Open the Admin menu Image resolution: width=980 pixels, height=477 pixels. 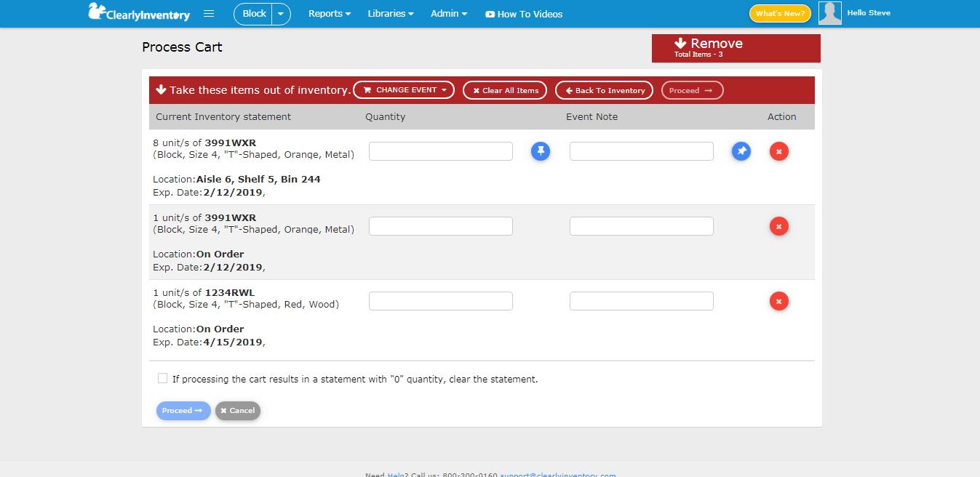[449, 14]
